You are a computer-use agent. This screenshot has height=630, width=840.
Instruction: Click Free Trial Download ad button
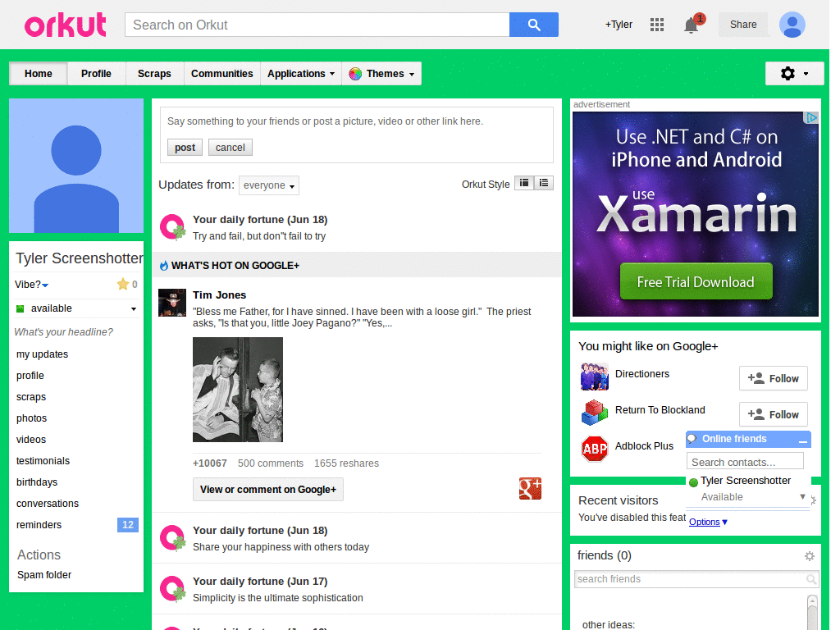[696, 282]
